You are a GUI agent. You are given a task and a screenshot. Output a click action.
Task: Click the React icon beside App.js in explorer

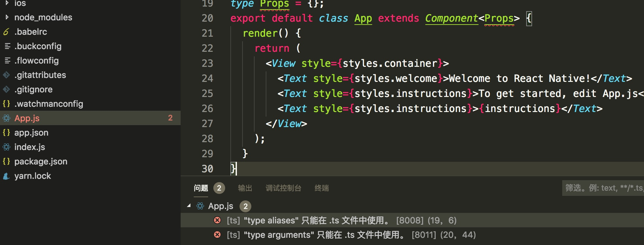click(x=7, y=118)
